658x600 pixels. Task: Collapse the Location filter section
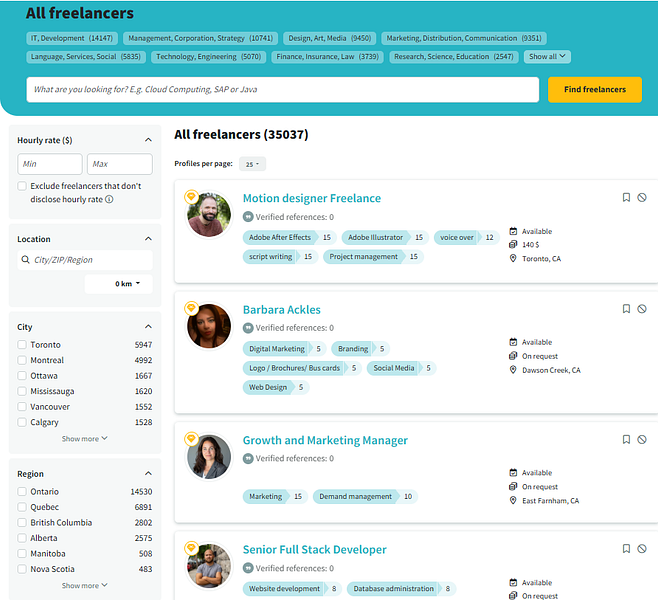coord(148,239)
